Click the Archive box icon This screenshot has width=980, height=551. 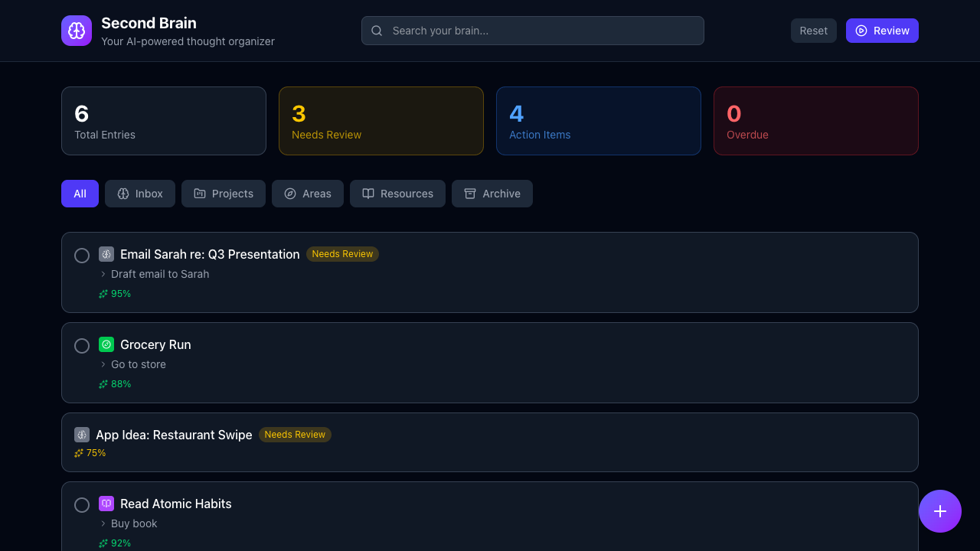click(x=470, y=194)
